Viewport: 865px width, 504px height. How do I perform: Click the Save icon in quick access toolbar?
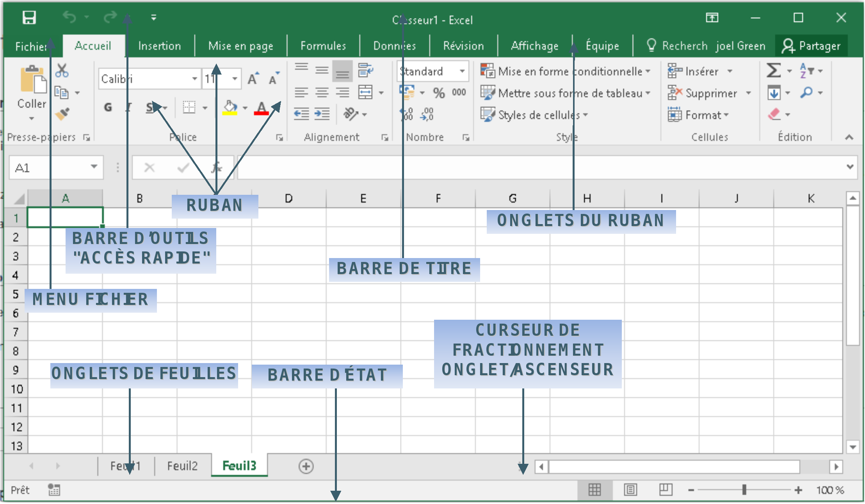click(29, 18)
